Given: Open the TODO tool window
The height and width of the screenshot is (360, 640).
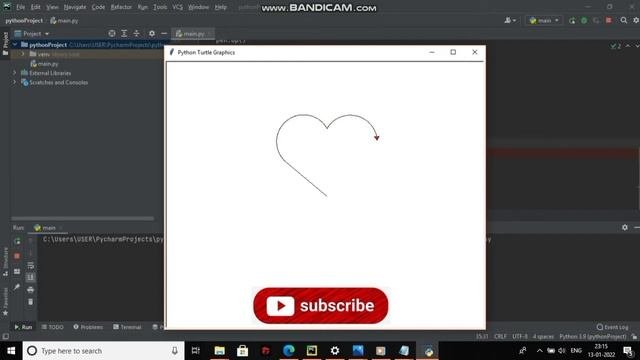Looking at the screenshot, I should (52, 327).
